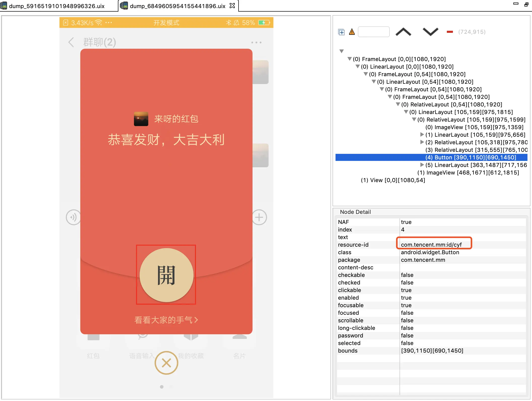Click the plus icon in the chat screenshot
This screenshot has height=401, width=532.
click(259, 217)
